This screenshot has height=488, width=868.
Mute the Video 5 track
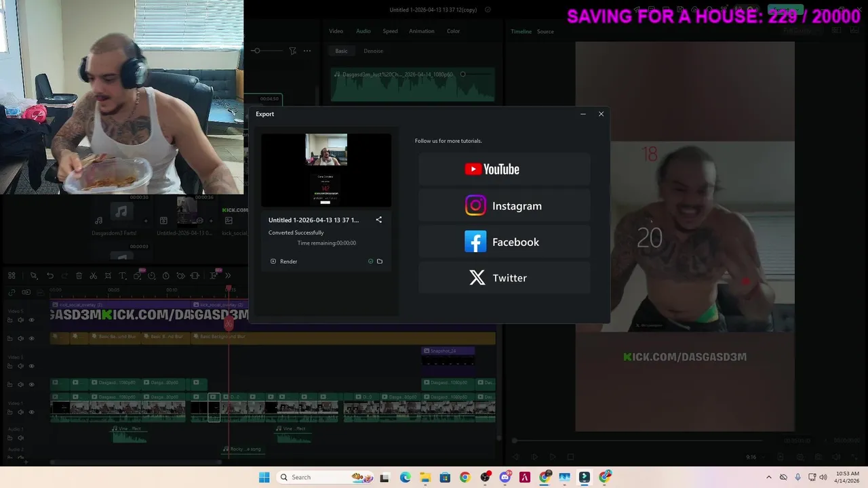click(x=20, y=320)
